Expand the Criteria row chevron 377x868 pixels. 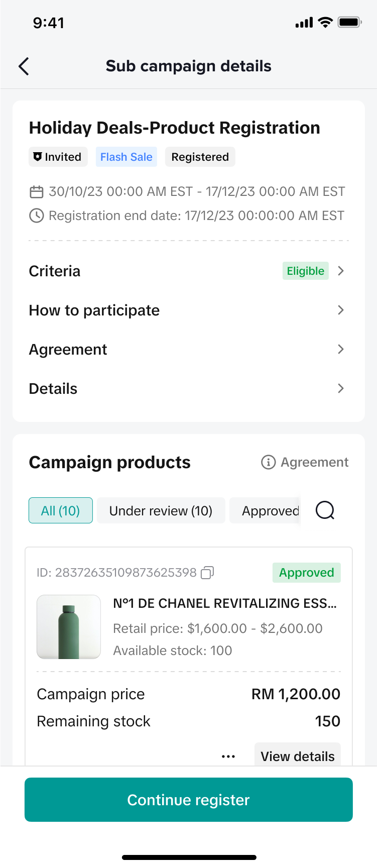tap(341, 271)
